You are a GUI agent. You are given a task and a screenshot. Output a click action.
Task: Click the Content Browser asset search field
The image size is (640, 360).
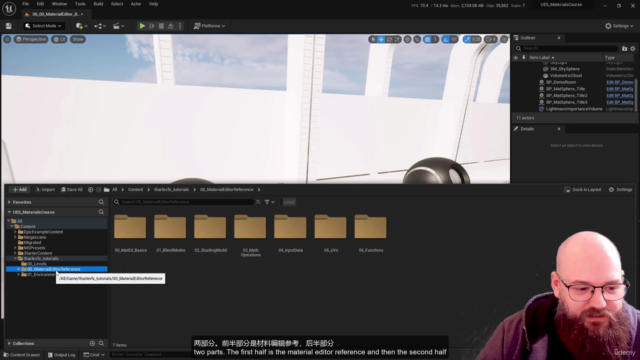184,202
